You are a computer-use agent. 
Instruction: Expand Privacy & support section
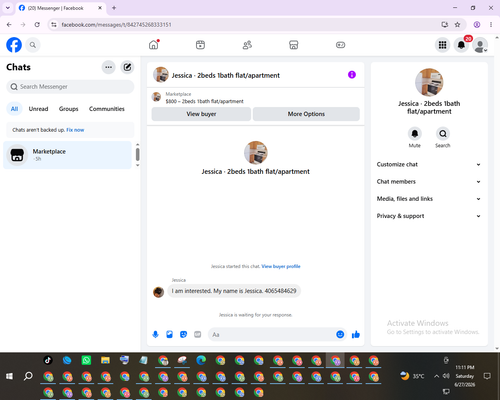(x=429, y=216)
